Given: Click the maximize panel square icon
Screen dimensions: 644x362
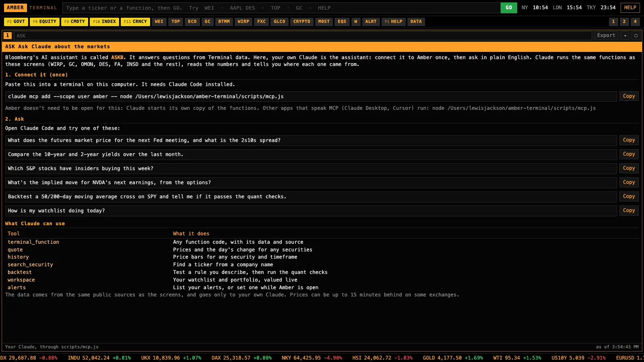Looking at the screenshot, I should [636, 35].
